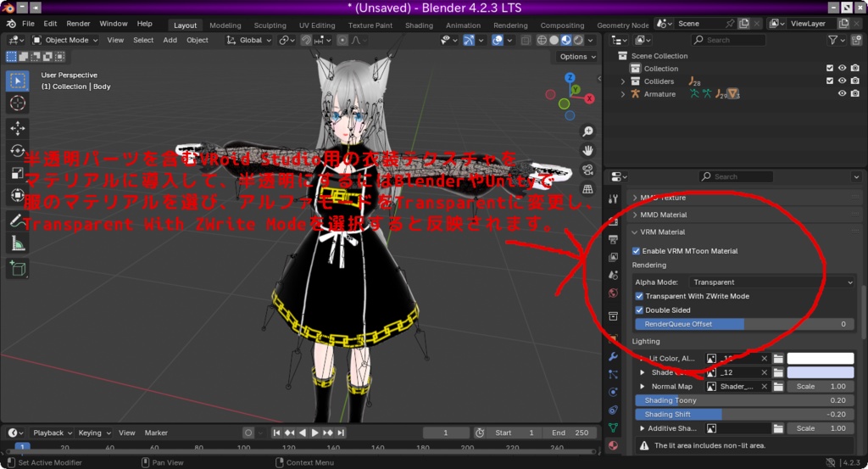Viewport: 868px width, 469px height.
Task: Select solid viewport shading
Action: coord(554,40)
